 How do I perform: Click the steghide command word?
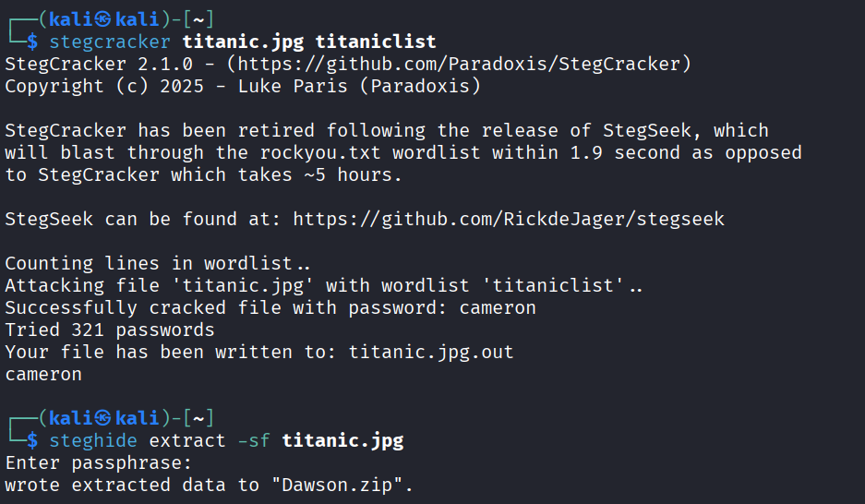[93, 440]
